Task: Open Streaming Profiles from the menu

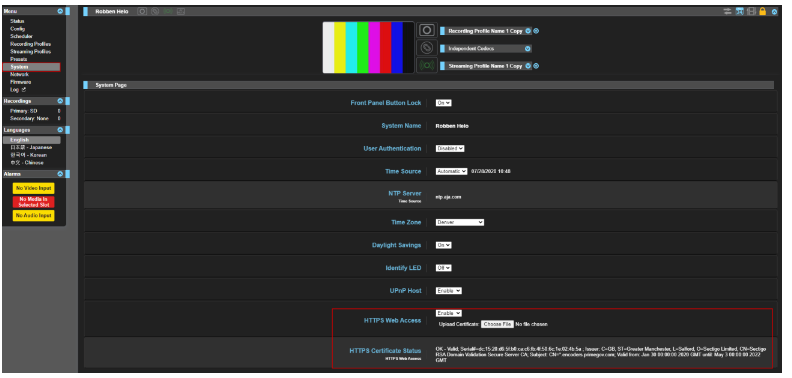Action: tap(30, 52)
